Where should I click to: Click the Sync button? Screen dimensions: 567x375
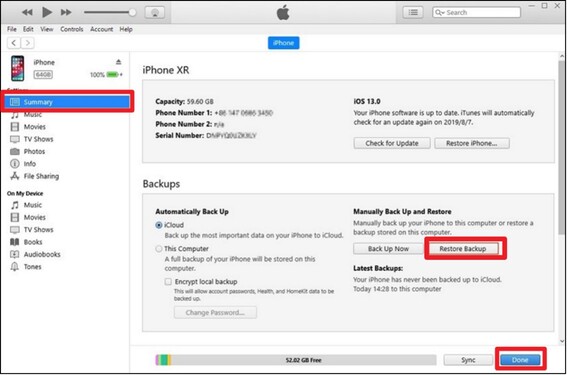[468, 360]
